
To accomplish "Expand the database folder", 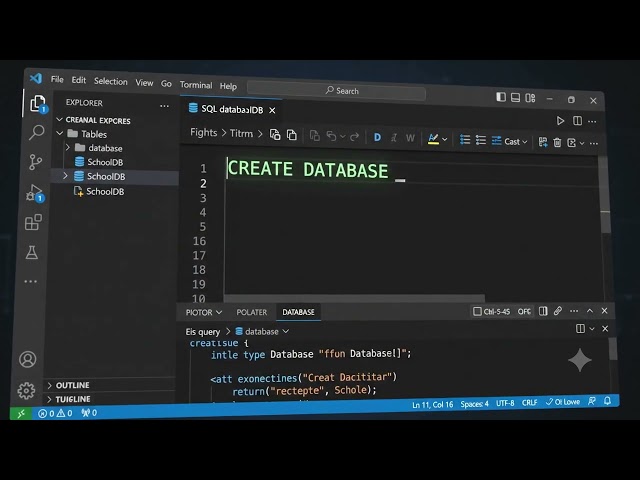I will click(x=68, y=147).
